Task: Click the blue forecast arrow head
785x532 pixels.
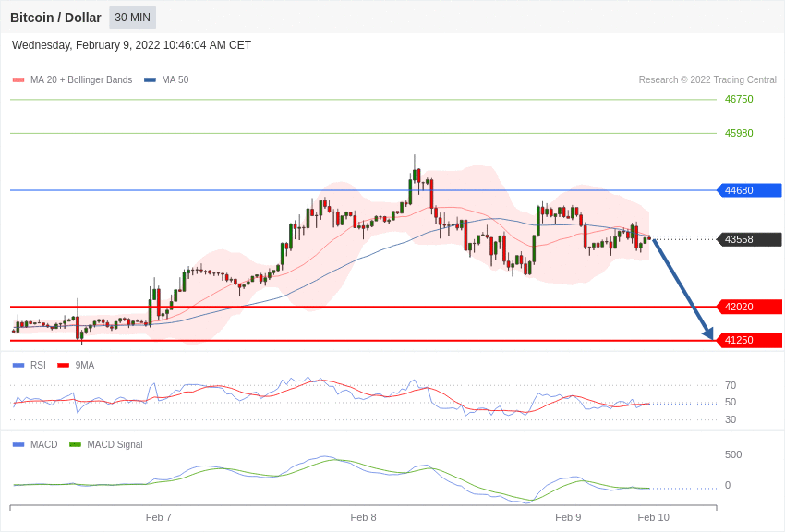Action: 708,333
